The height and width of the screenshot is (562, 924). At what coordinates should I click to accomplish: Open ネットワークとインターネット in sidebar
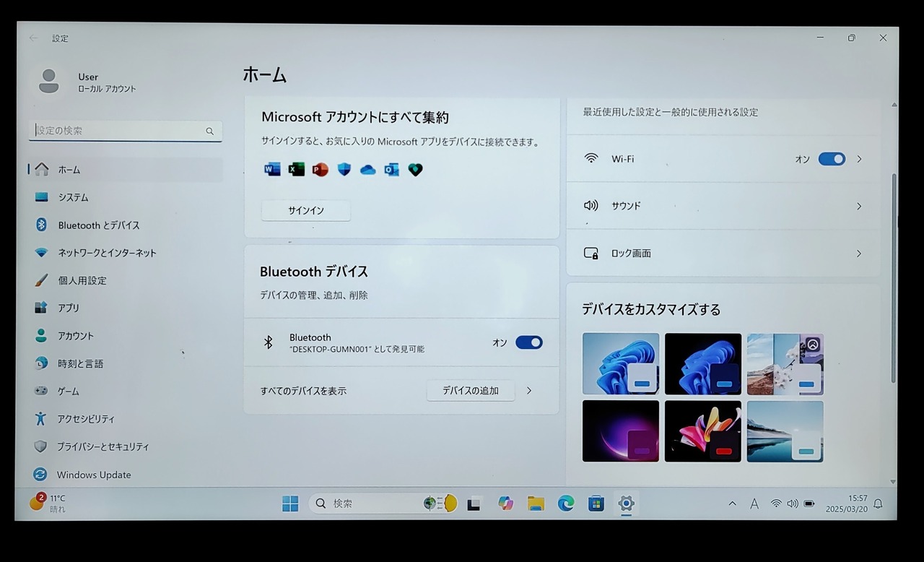click(x=126, y=253)
